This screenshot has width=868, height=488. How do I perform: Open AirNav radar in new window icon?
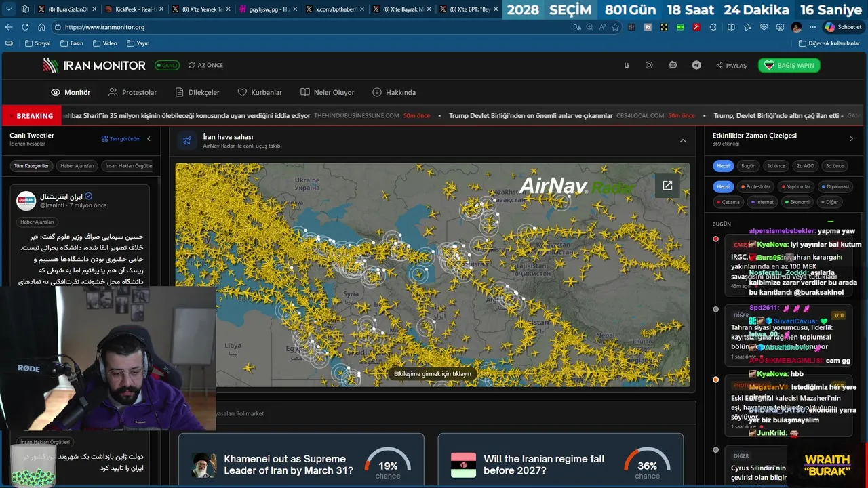[667, 185]
